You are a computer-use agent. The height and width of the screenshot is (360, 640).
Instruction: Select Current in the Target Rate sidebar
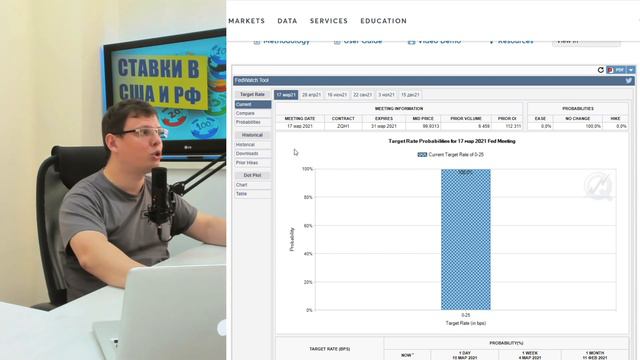[253, 104]
